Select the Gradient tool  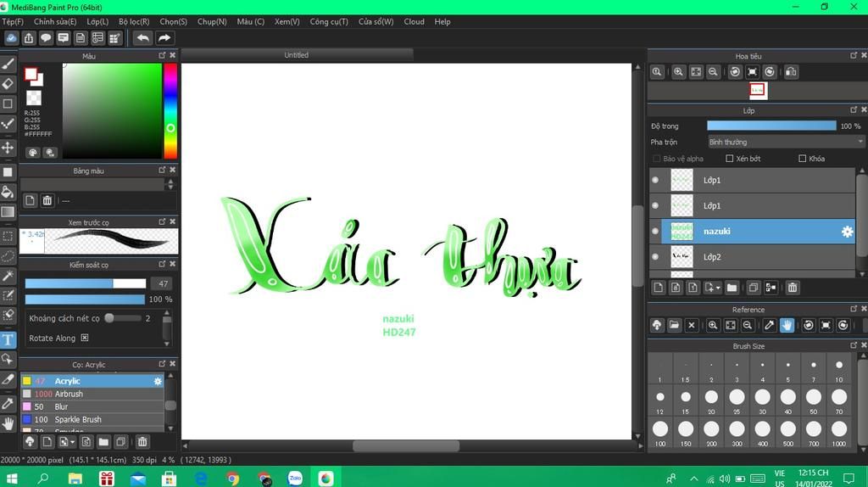[8, 212]
